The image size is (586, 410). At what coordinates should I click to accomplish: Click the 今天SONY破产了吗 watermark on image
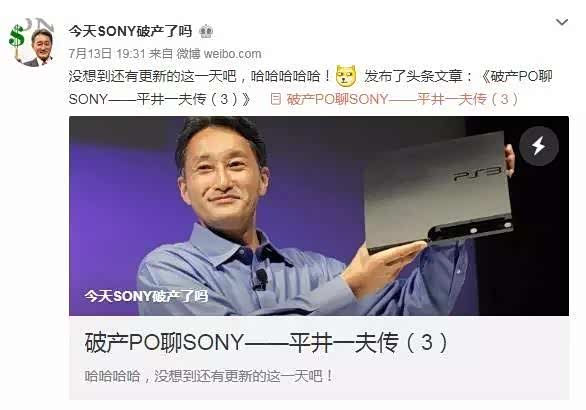(146, 296)
